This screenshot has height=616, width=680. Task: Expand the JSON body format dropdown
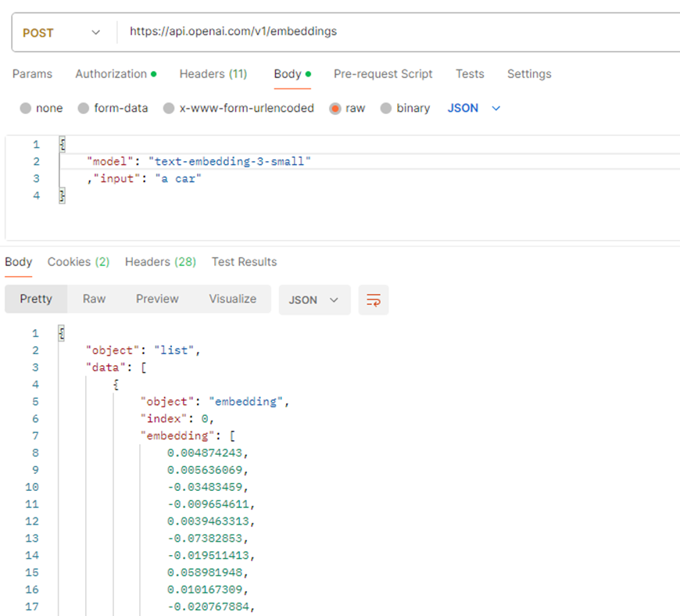474,109
